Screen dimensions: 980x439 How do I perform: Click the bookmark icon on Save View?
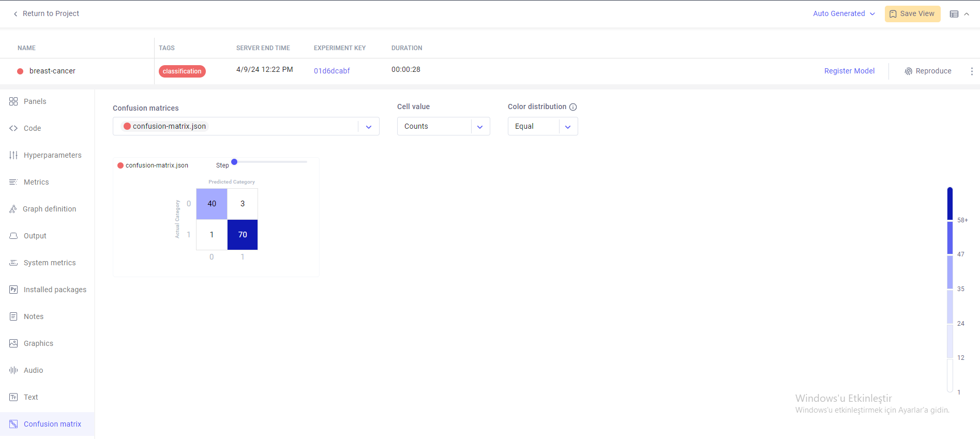pyautogui.click(x=893, y=14)
